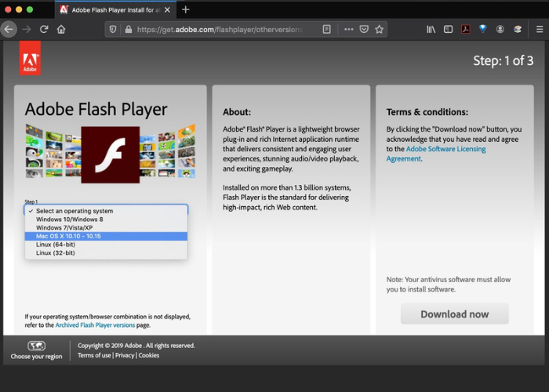The height and width of the screenshot is (392, 549).
Task: Select Windows 7/Vista/XP option
Action: (x=106, y=228)
